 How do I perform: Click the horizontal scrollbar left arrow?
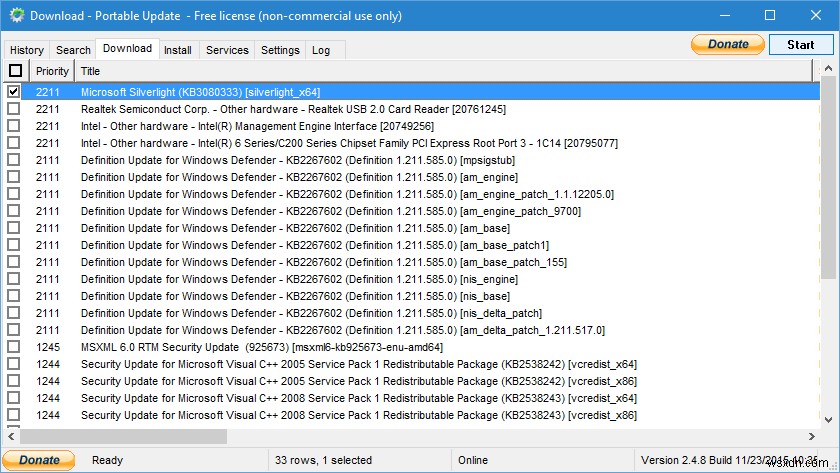[x=11, y=436]
